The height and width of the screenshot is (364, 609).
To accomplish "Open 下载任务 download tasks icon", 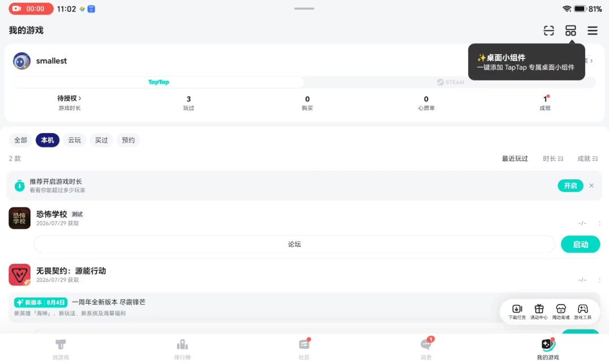I will 517,312.
